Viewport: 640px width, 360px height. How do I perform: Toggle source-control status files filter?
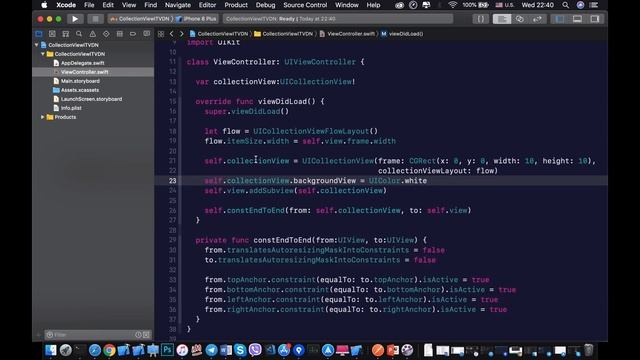tap(146, 335)
